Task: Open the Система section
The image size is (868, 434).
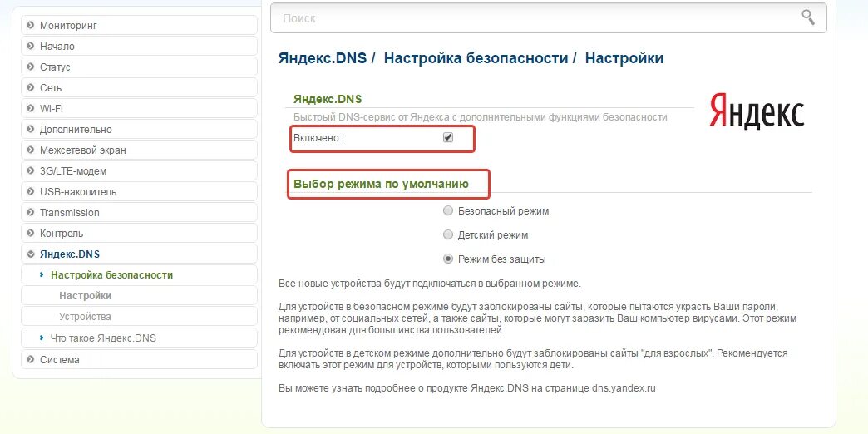Action: click(139, 359)
